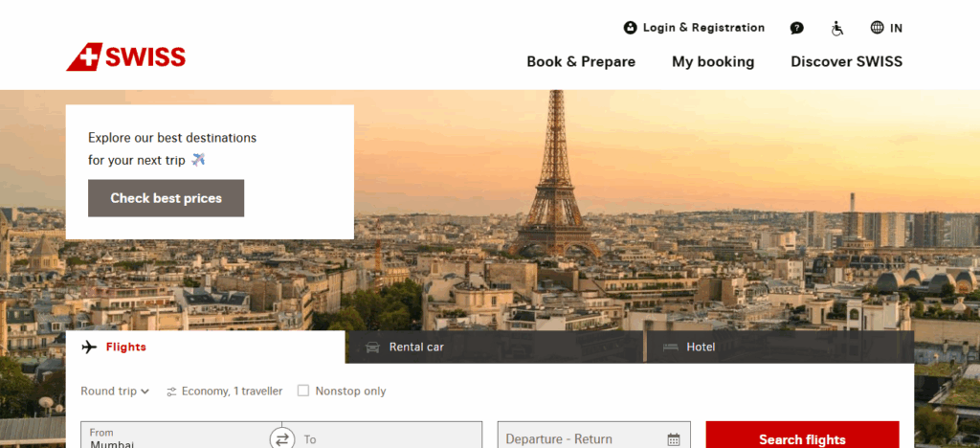Click the airplane icon on Flights tab
This screenshot has width=980, height=448.
pos(90,347)
